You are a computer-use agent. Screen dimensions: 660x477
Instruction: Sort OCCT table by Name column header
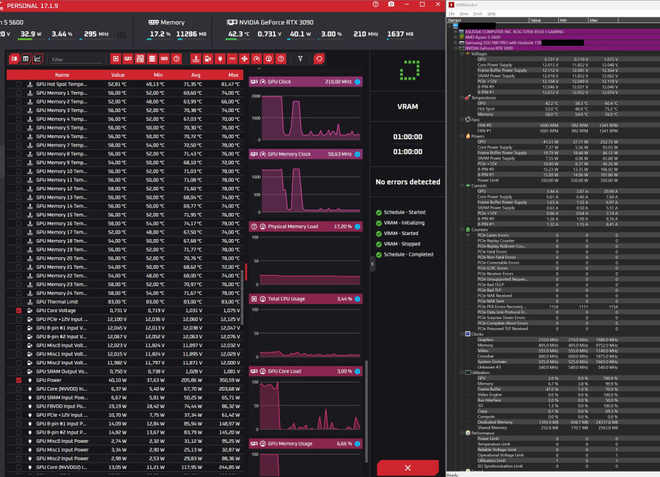tap(62, 75)
